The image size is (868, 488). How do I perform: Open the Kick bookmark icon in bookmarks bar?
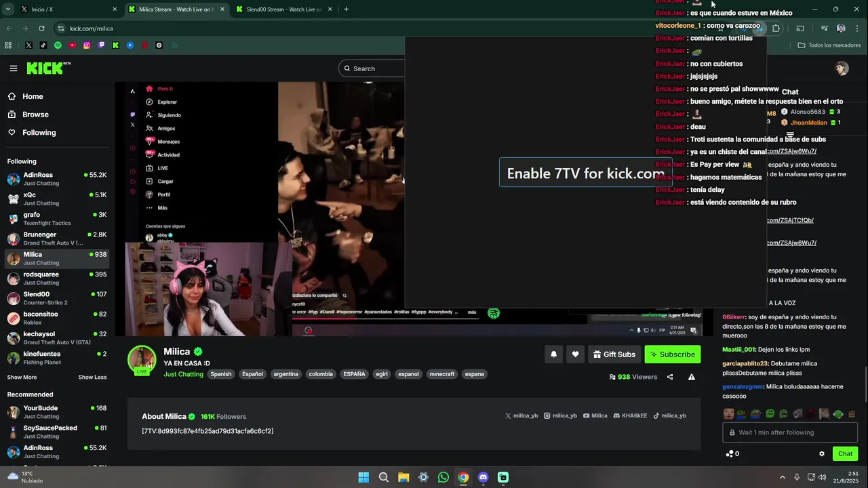(x=116, y=45)
